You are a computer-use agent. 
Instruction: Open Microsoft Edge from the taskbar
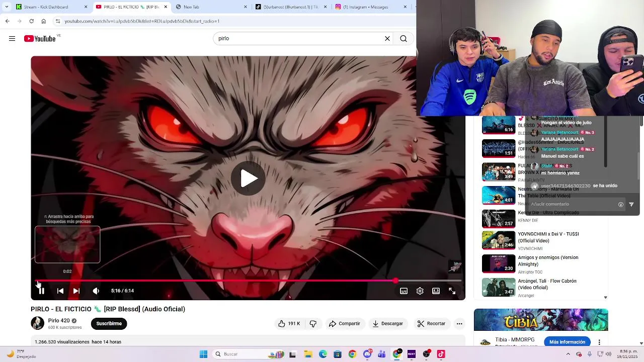click(x=323, y=354)
